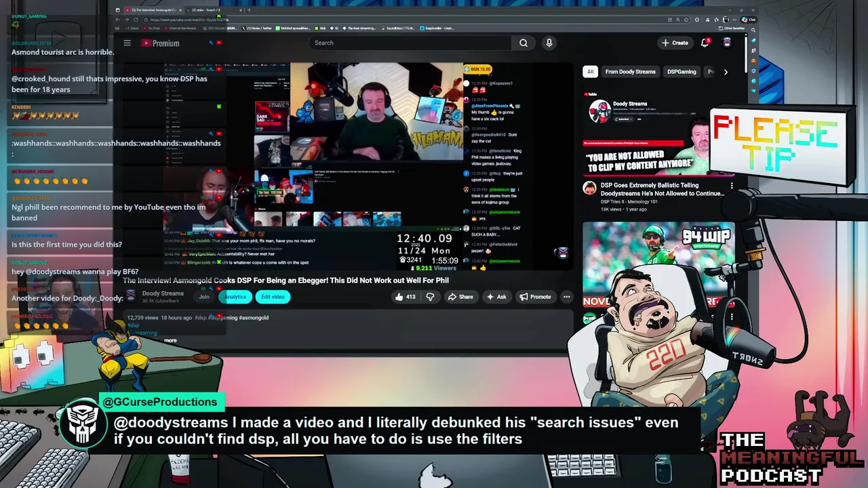Reload the page in the browser
Screen dimensions: 868x488
click(x=135, y=20)
